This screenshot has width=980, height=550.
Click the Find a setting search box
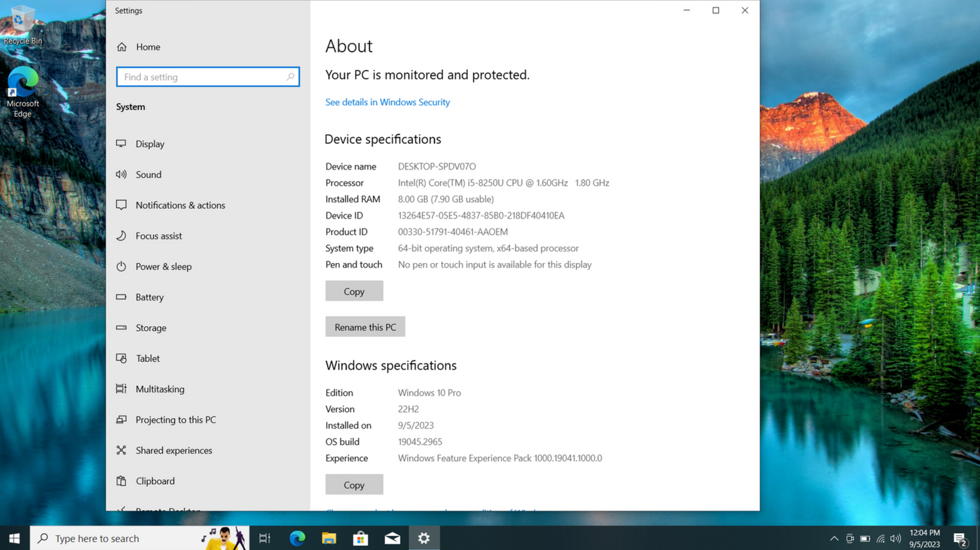(x=208, y=77)
